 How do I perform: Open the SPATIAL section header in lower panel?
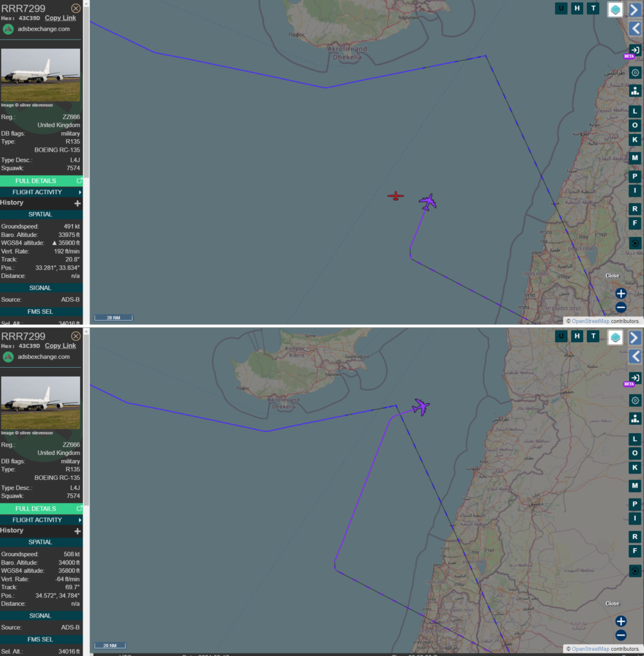42,542
